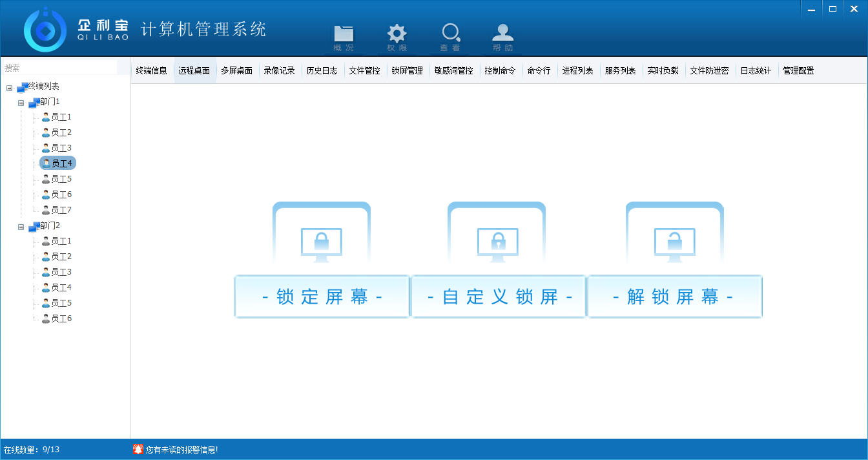This screenshot has width=868, height=460.
Task: Select 员工2 under 部门1
Action: [x=61, y=132]
